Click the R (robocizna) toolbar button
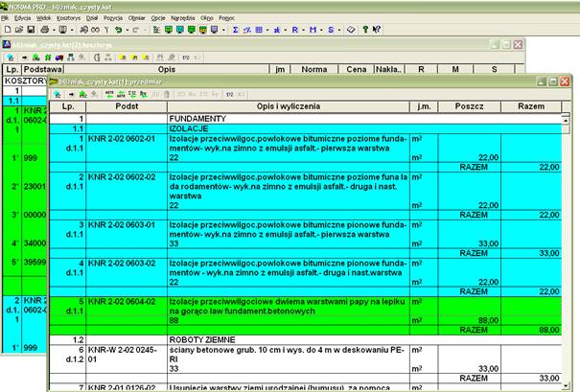Image resolution: width=580 pixels, height=392 pixels. pyautogui.click(x=296, y=31)
